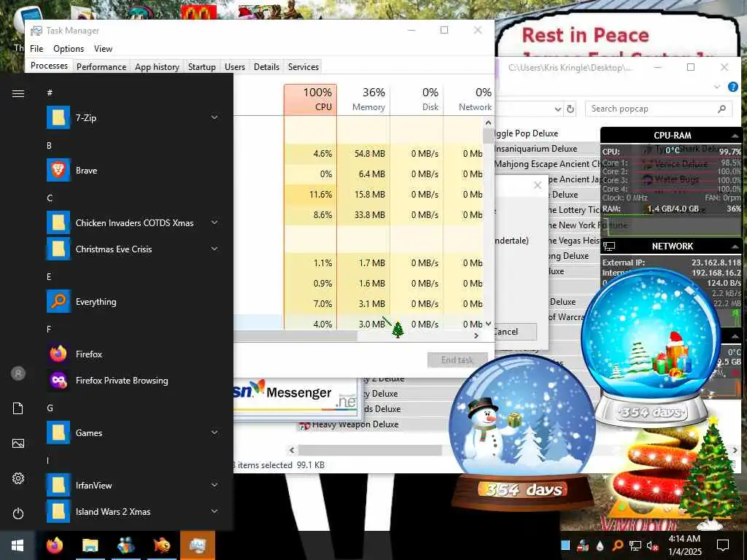Image resolution: width=747 pixels, height=560 pixels.
Task: Launch Firefox from the Start menu list
Action: [x=58, y=354]
